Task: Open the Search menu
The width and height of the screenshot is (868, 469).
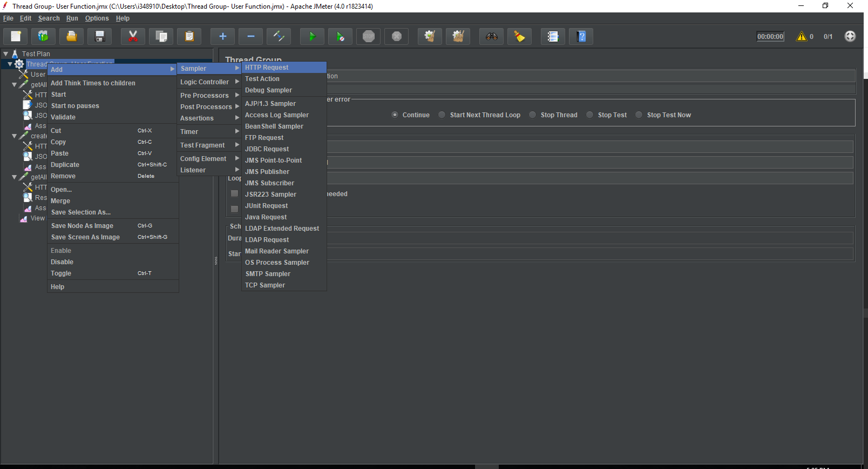Action: click(49, 18)
